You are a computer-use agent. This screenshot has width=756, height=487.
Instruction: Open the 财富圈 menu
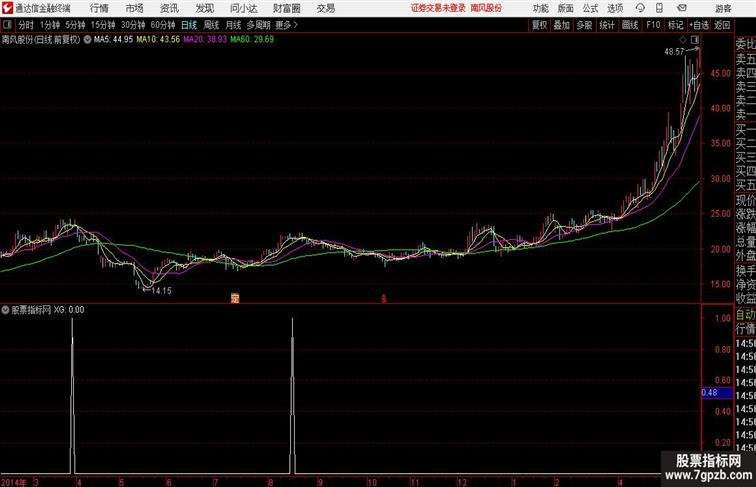click(x=286, y=8)
